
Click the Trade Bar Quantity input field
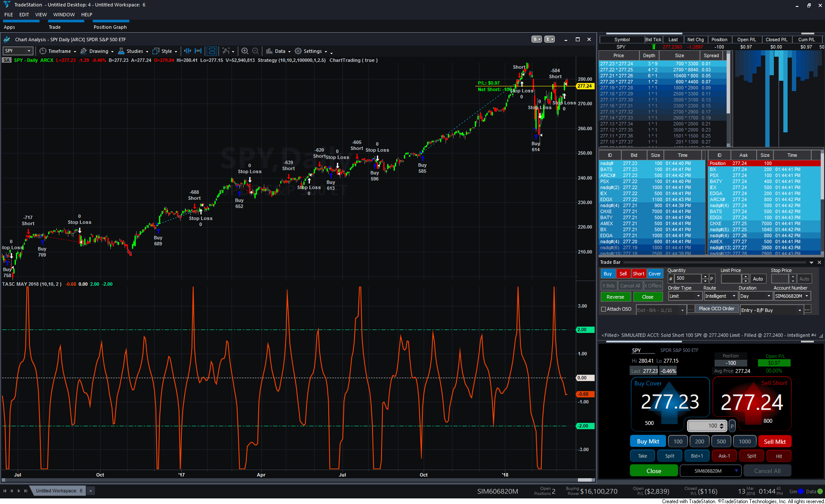688,278
